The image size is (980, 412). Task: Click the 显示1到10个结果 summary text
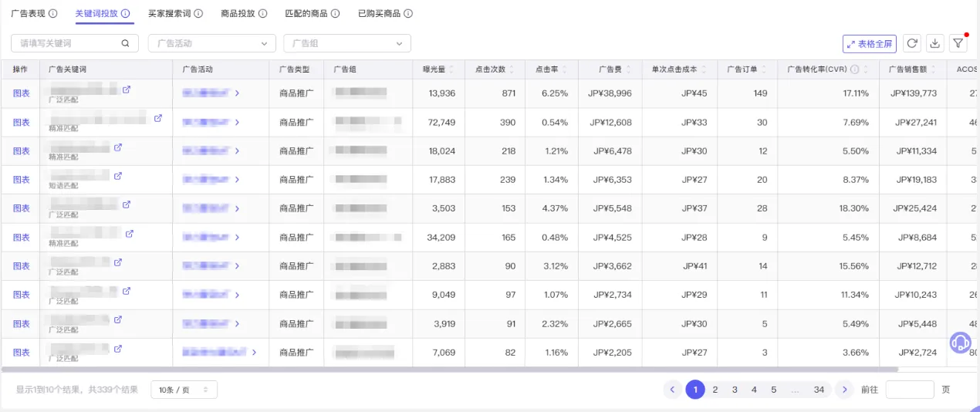coord(76,390)
